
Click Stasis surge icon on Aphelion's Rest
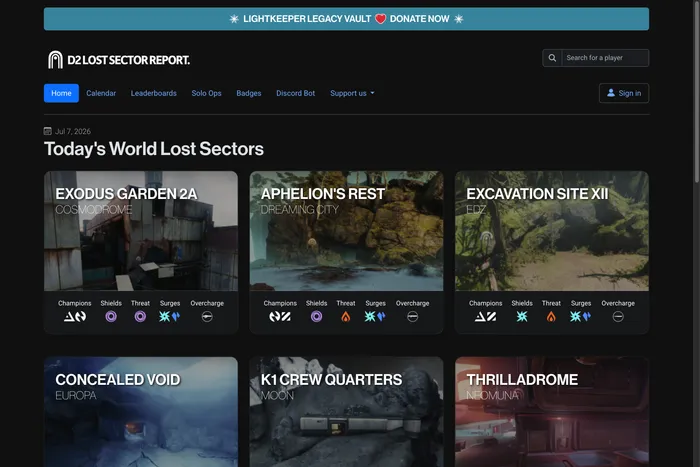(x=381, y=317)
